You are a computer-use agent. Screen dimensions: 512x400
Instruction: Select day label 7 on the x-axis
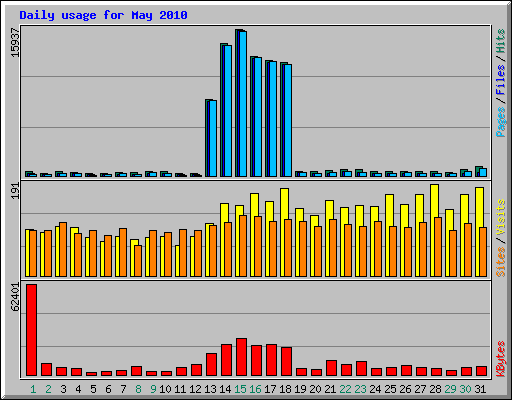coord(123,389)
